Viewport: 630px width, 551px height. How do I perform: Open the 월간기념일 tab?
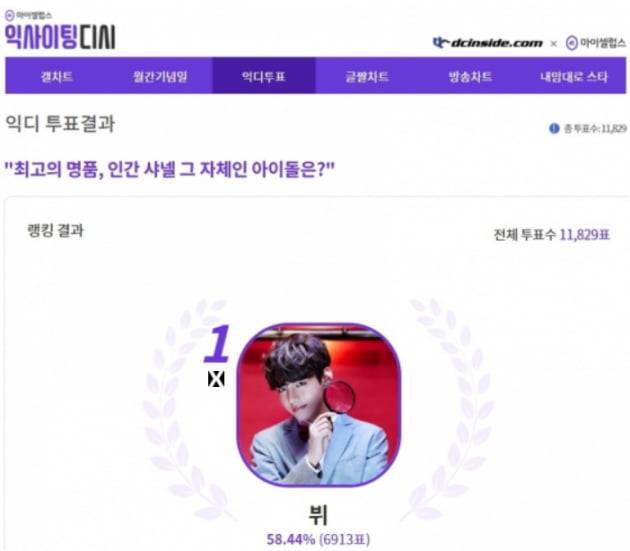click(x=160, y=76)
